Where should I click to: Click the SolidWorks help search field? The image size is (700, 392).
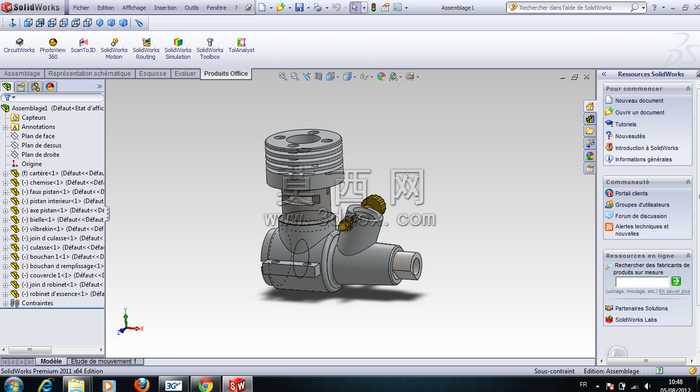[575, 8]
